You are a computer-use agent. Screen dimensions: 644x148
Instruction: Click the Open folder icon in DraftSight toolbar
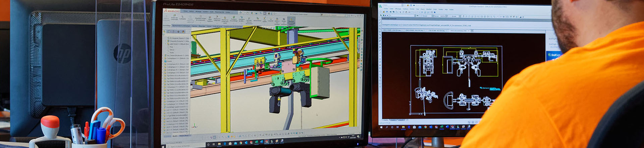(x=384, y=12)
